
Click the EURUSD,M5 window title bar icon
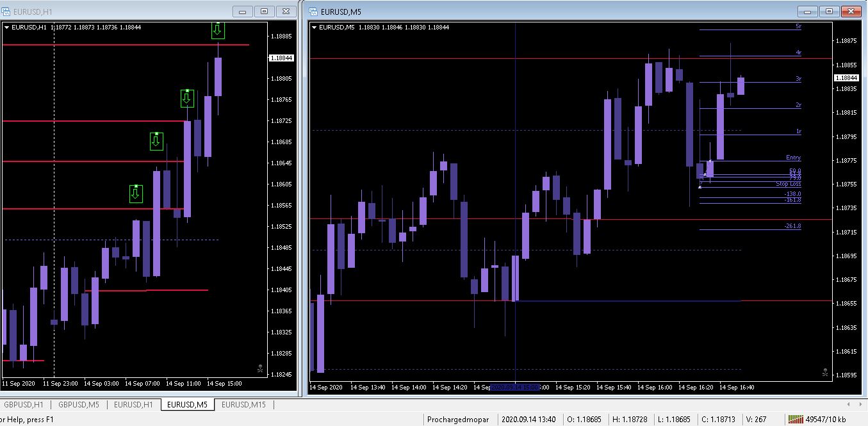[313, 11]
